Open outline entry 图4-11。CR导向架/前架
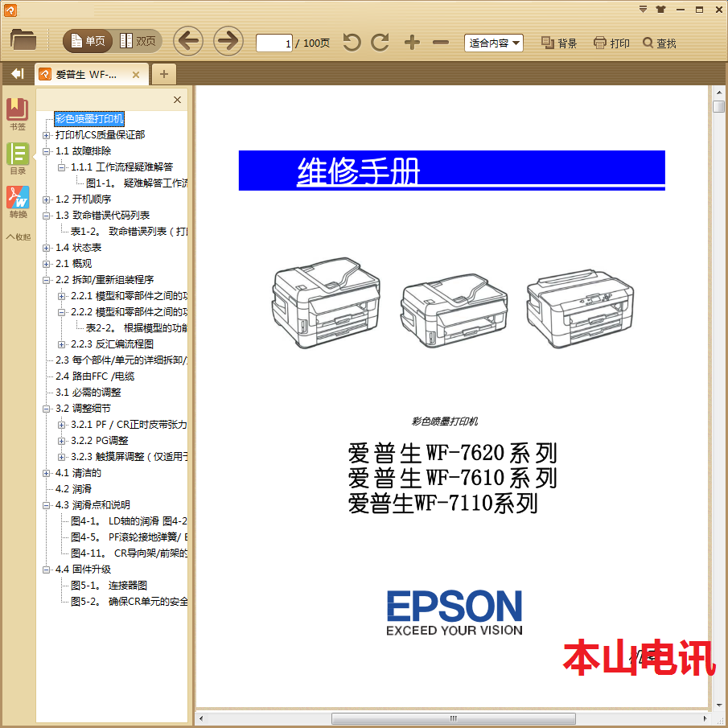Image resolution: width=728 pixels, height=728 pixels. pos(129,553)
